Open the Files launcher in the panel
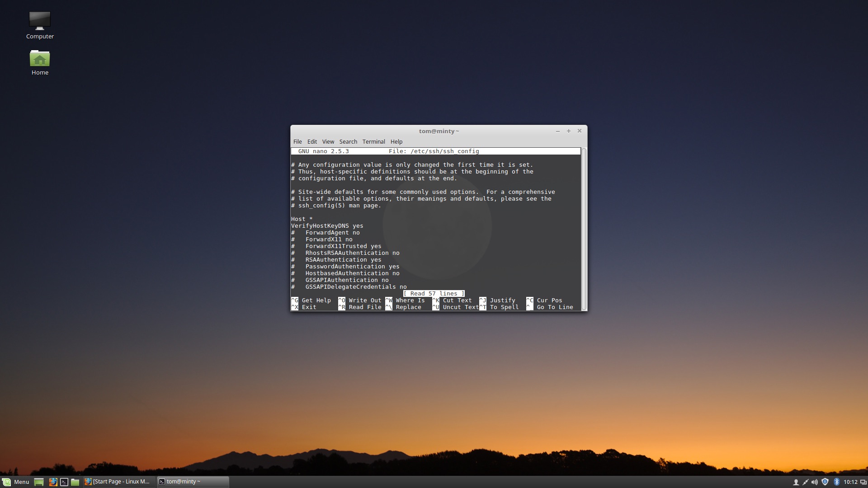This screenshot has height=488, width=868. coord(75,482)
